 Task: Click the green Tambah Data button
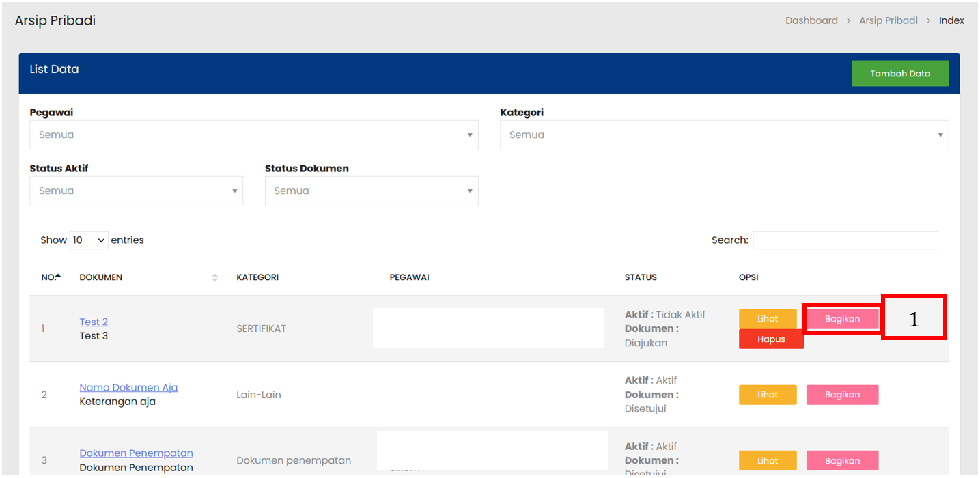pos(899,74)
